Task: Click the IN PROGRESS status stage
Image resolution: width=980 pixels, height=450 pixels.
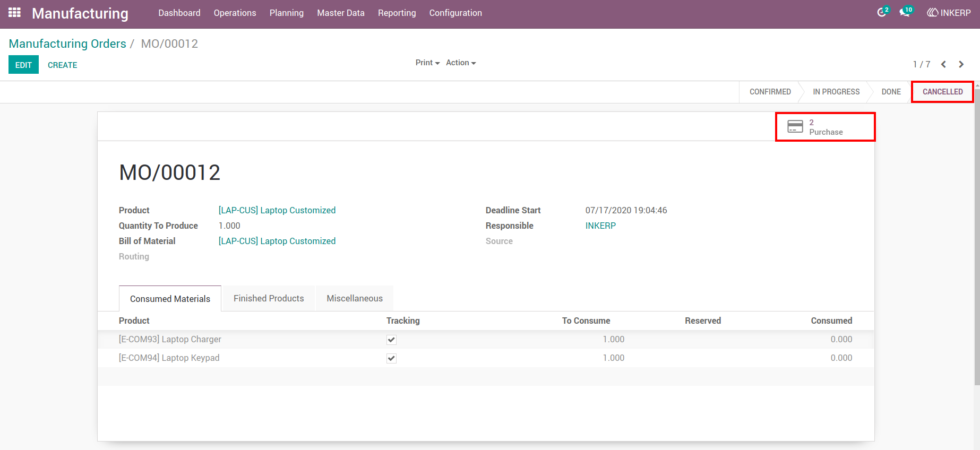Action: (x=836, y=92)
